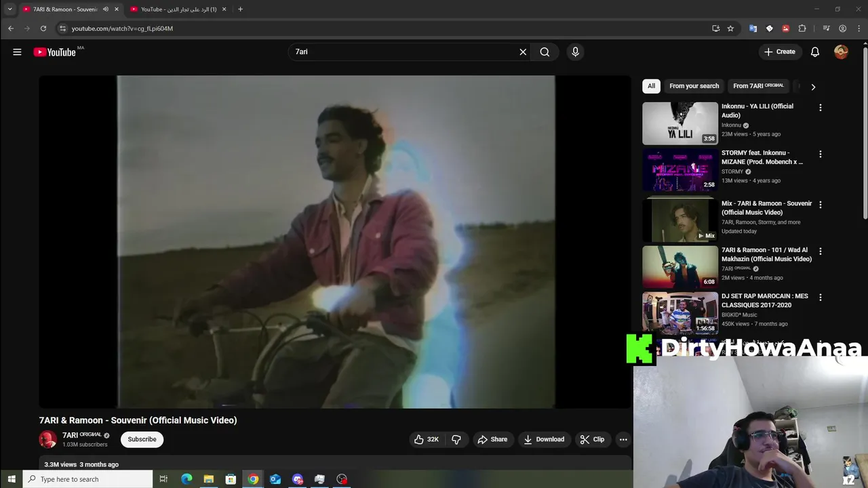View site information icon in address bar

(x=62, y=28)
